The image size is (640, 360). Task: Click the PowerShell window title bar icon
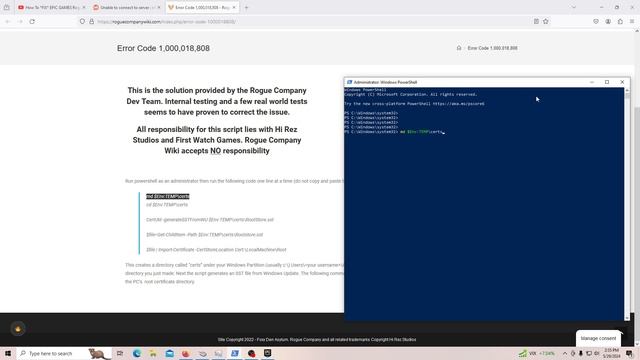tap(349, 82)
